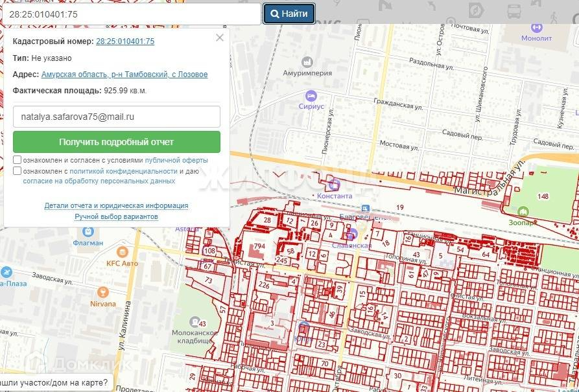Screen dimensions: 579x392
Task: Choose Ручной выбор вариантов link
Action: coord(116,216)
